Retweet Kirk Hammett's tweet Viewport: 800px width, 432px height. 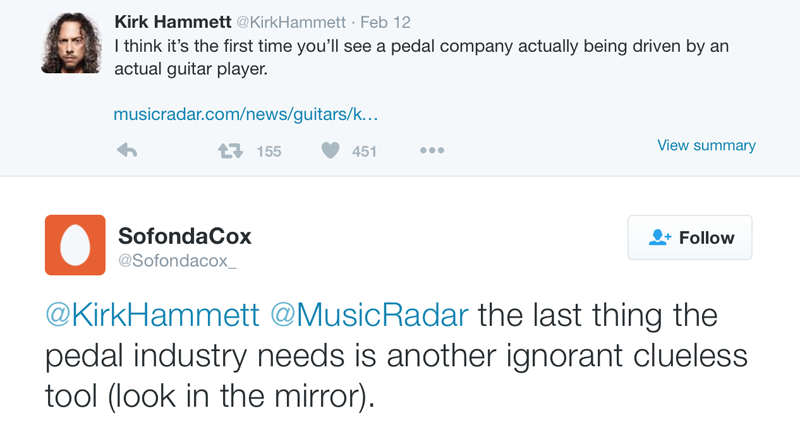(231, 151)
